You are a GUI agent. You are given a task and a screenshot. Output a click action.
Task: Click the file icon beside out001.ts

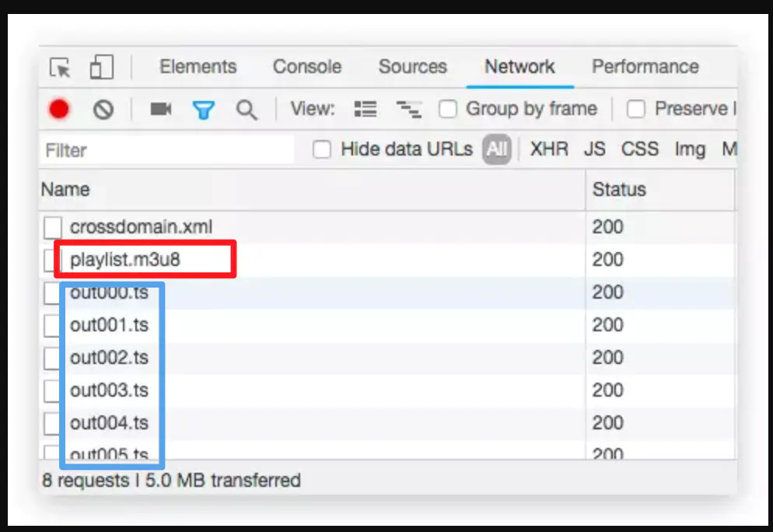[51, 325]
